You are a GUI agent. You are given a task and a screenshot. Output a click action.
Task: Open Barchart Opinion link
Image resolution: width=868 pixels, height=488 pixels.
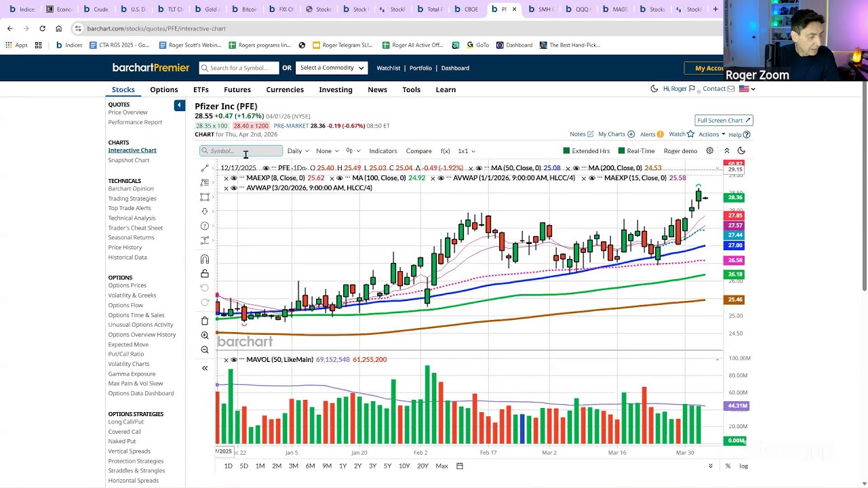(131, 188)
